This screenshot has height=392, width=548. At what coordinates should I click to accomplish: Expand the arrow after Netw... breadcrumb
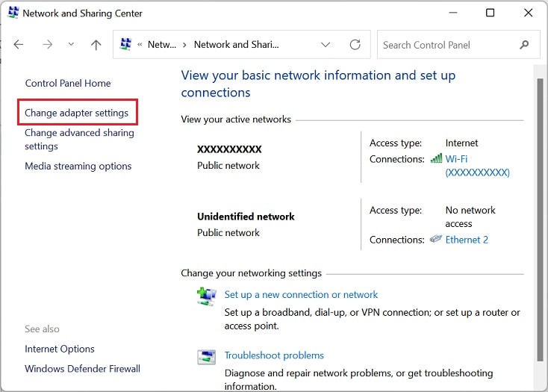[184, 45]
